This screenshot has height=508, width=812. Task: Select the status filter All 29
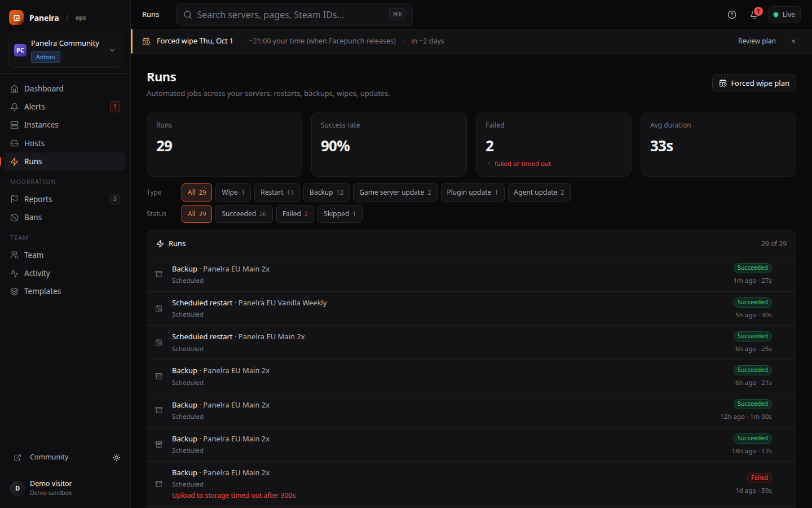[x=197, y=214]
